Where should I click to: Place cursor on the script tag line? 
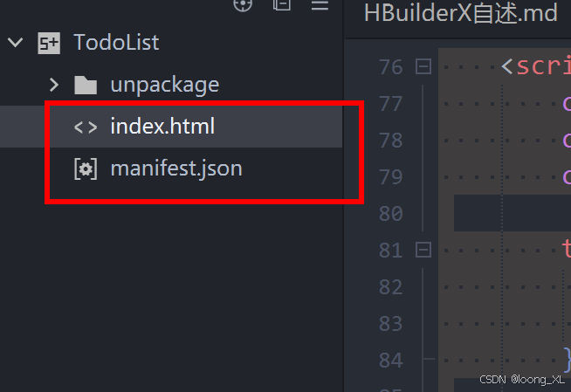click(541, 66)
